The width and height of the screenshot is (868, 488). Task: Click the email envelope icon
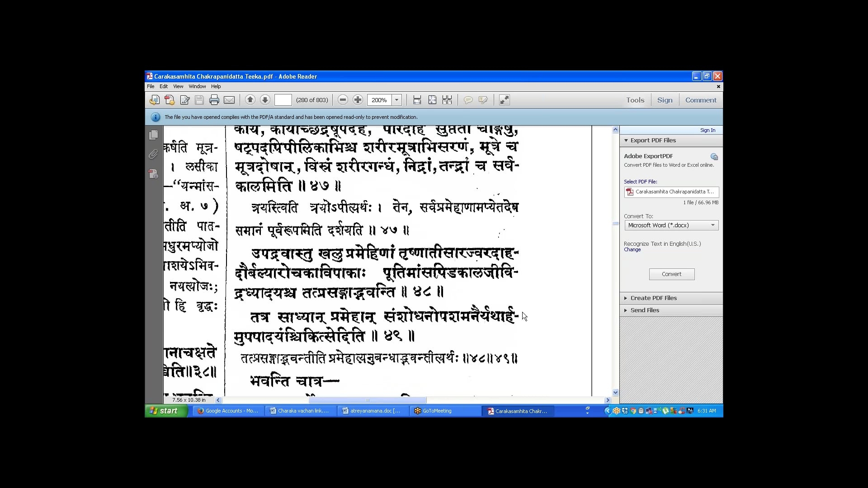(x=229, y=100)
